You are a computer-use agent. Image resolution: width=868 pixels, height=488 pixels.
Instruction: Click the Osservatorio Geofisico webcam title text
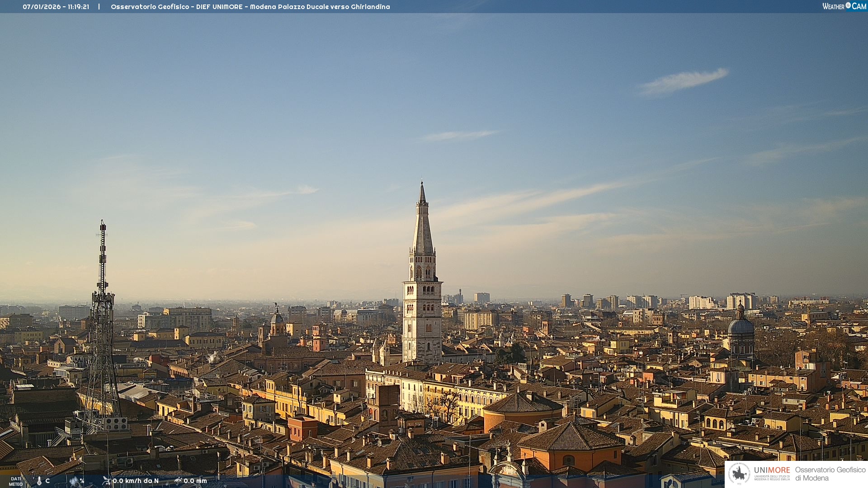pos(250,7)
